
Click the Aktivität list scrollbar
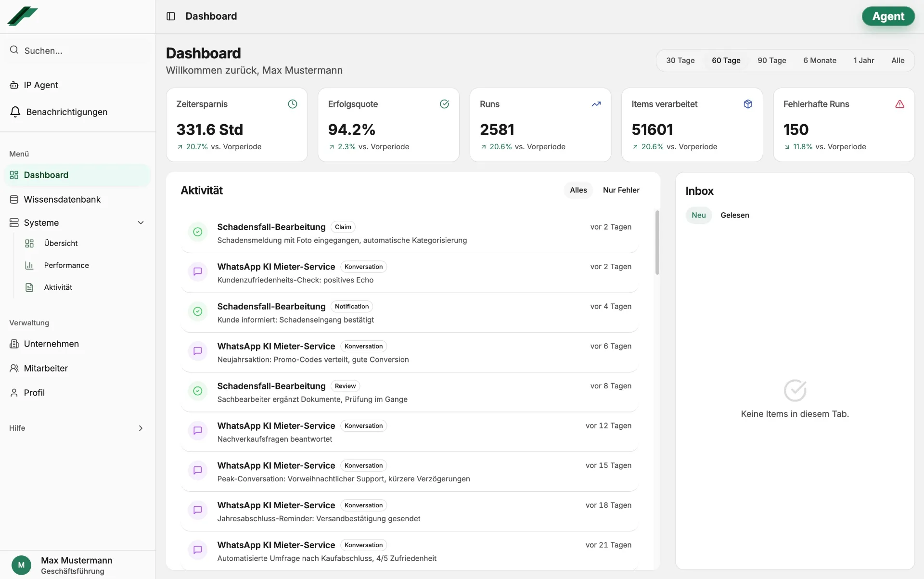point(657,242)
